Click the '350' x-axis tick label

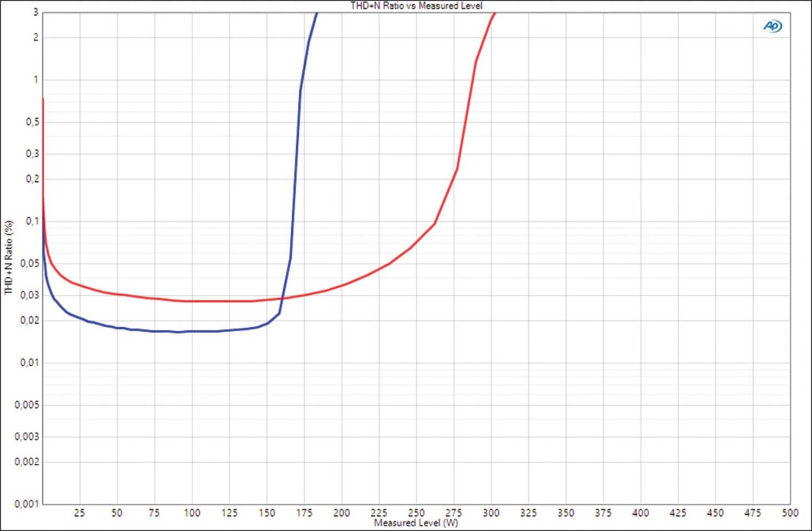click(x=566, y=513)
